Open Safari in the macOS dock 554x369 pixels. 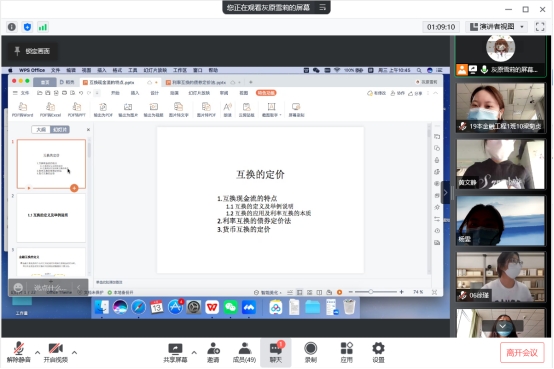(x=138, y=307)
